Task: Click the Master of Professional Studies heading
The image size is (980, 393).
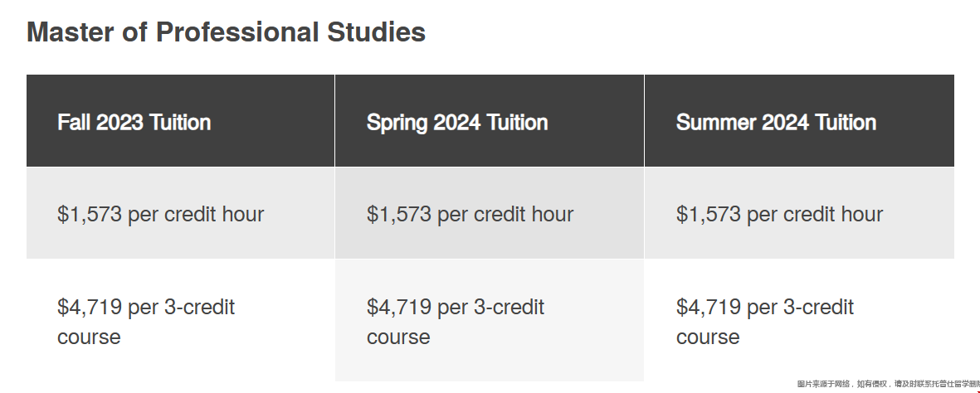Action: pos(226,32)
